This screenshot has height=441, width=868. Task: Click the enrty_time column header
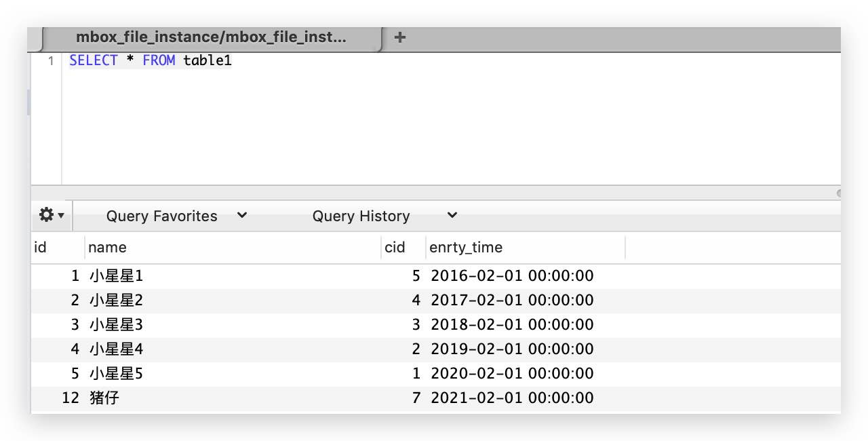(526, 248)
